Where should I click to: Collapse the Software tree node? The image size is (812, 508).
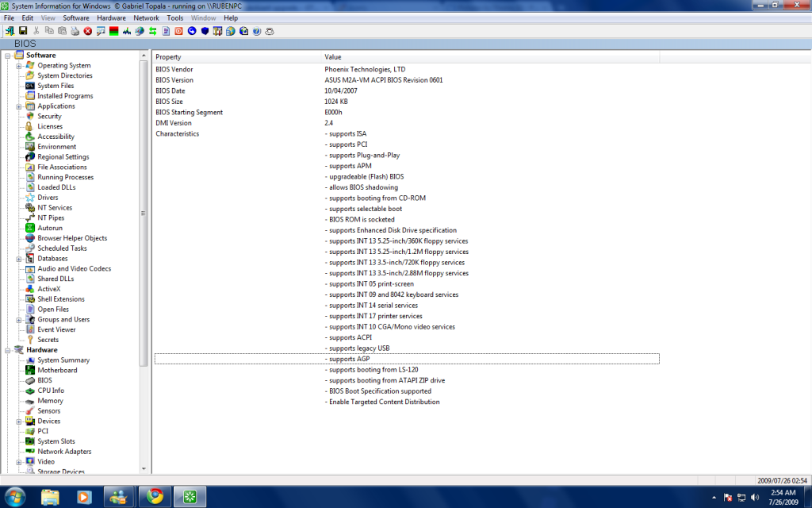(x=8, y=56)
